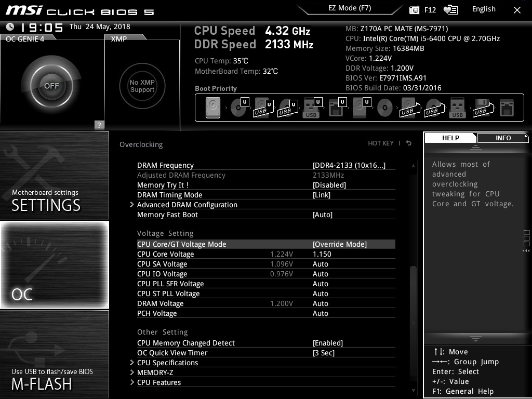The width and height of the screenshot is (532, 399).
Task: Click the clock icon beside the time
Action: [10, 26]
